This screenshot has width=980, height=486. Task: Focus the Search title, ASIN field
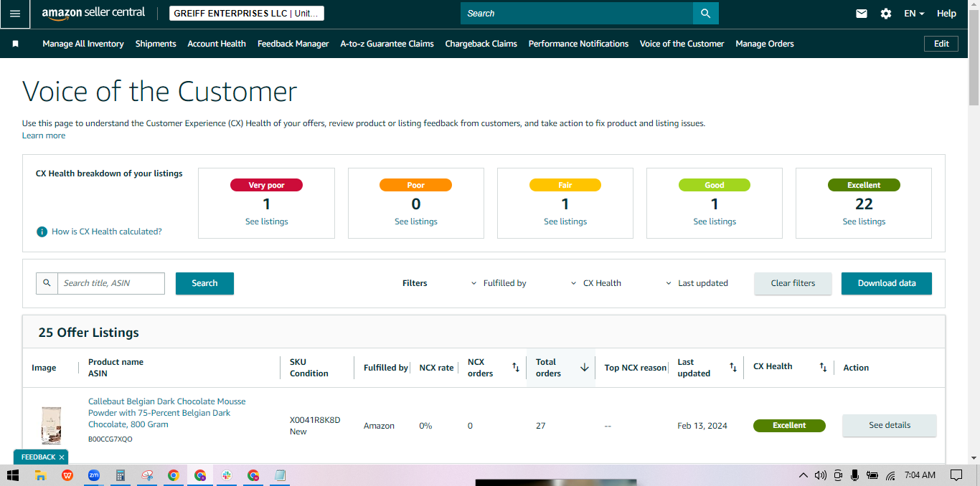click(111, 283)
